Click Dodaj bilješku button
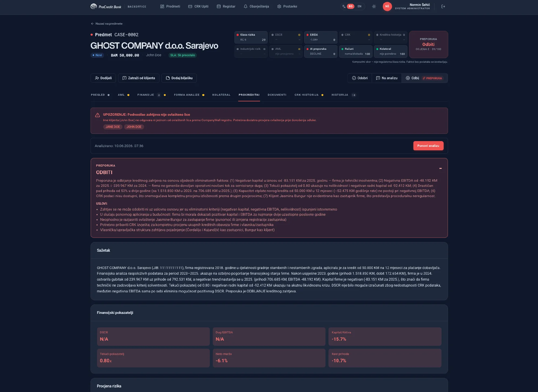 [x=179, y=78]
